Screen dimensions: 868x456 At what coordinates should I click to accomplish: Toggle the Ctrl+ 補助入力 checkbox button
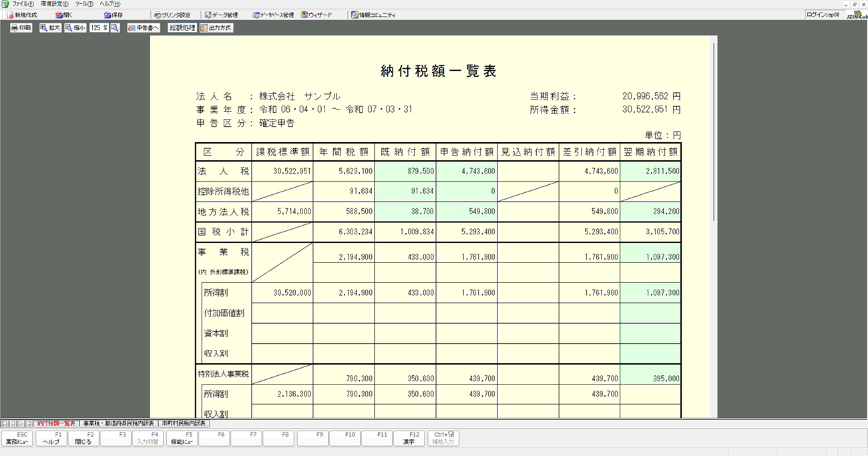443,438
